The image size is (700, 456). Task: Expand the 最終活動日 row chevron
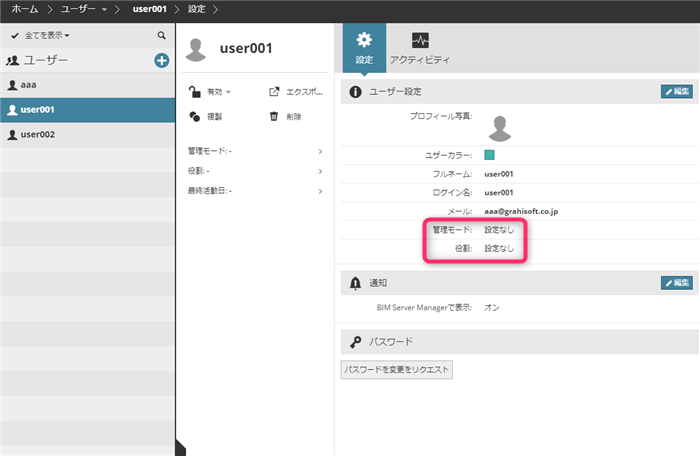pyautogui.click(x=321, y=191)
